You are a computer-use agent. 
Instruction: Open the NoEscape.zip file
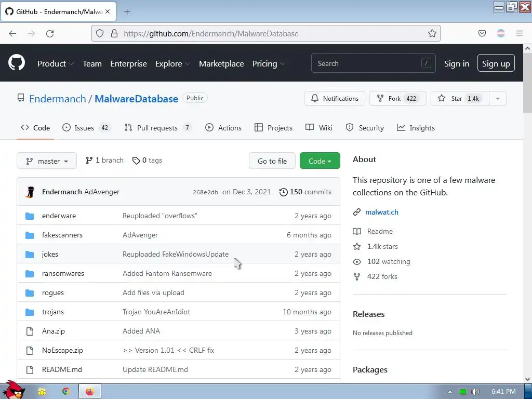click(x=62, y=350)
